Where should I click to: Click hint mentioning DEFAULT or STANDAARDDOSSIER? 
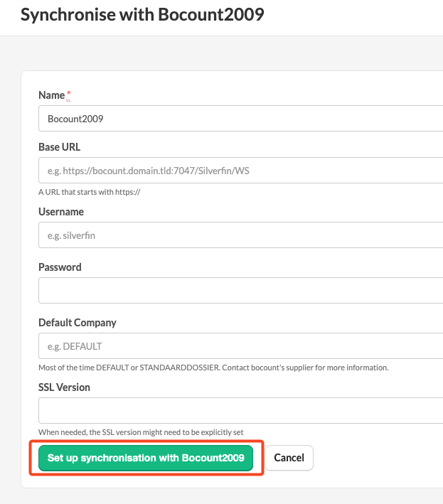213,368
